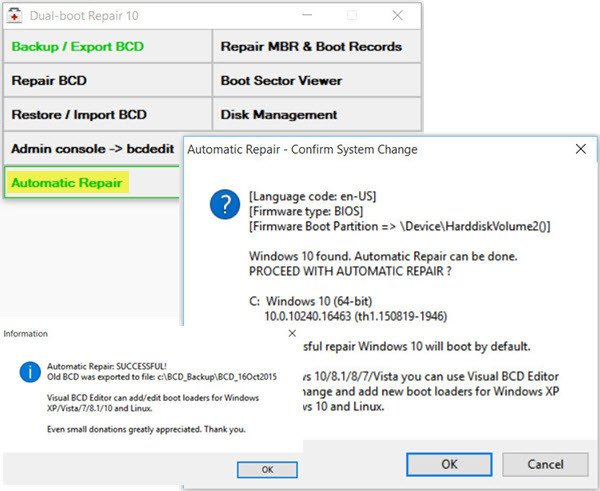Confirm with OK in Confirm System Change dialog
This screenshot has width=600, height=491.
coord(449,465)
